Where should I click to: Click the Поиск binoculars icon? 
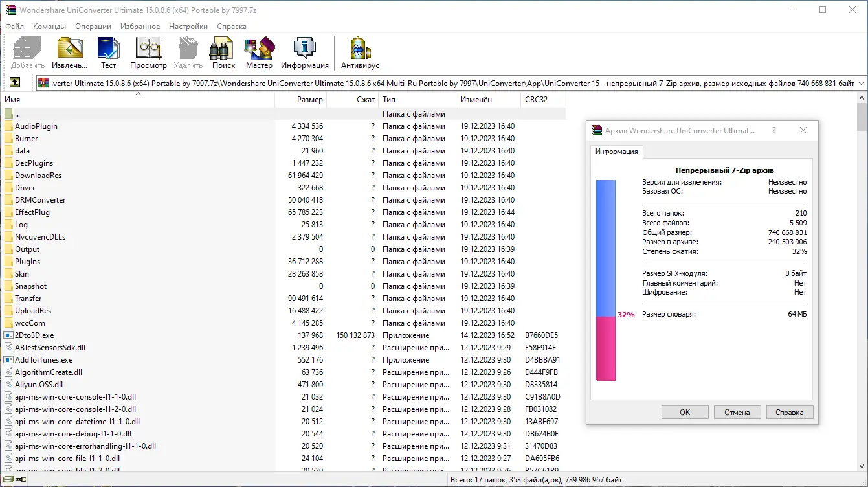(x=223, y=49)
